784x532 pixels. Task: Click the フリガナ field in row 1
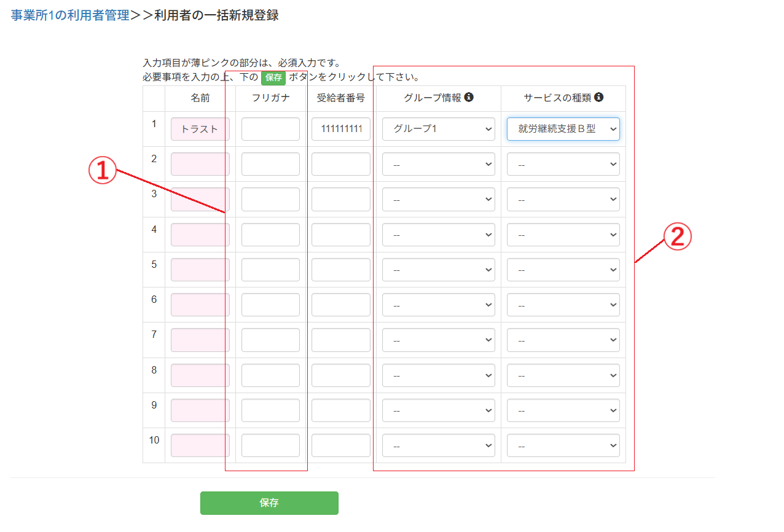click(270, 129)
